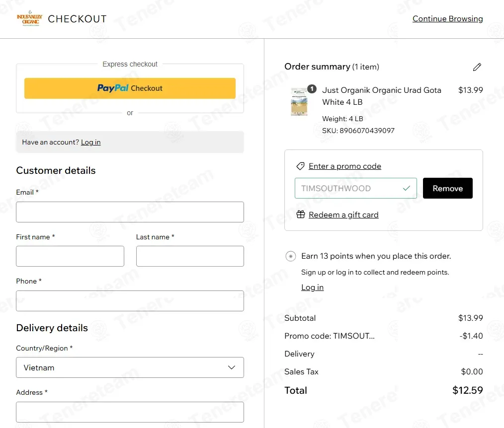Click the loyalty points star icon
504x428 pixels.
pos(291,256)
